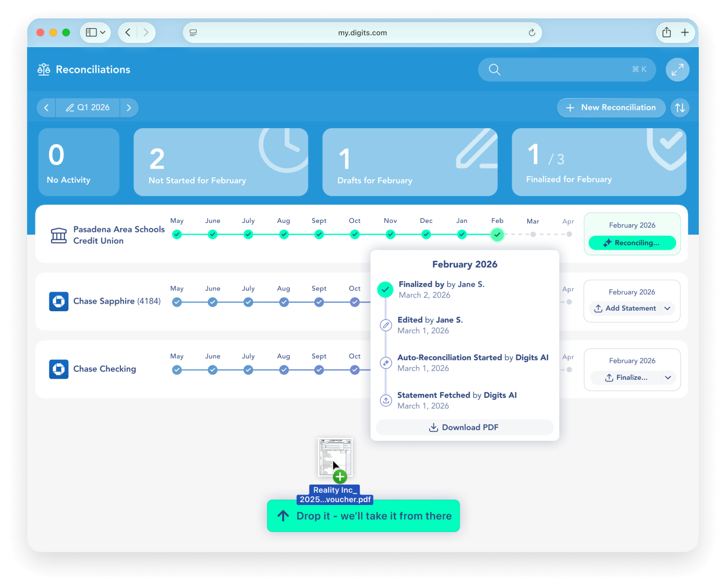
Task: Click the Chase Sapphire account logo
Action: pos(59,302)
